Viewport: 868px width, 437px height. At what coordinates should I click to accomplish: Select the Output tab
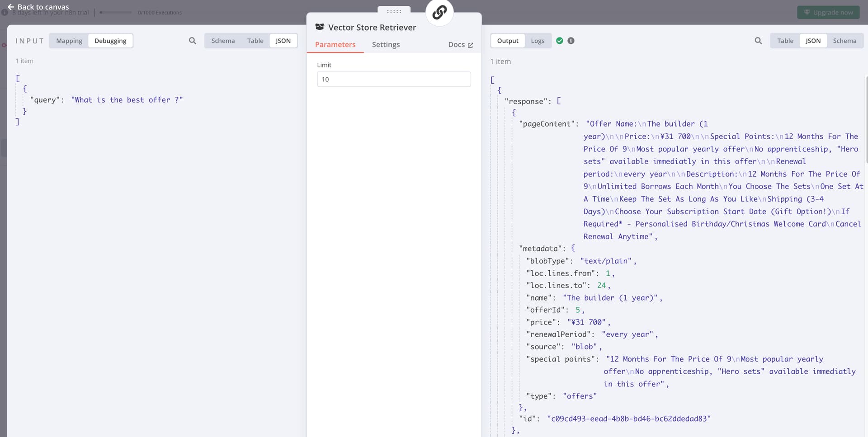point(508,41)
